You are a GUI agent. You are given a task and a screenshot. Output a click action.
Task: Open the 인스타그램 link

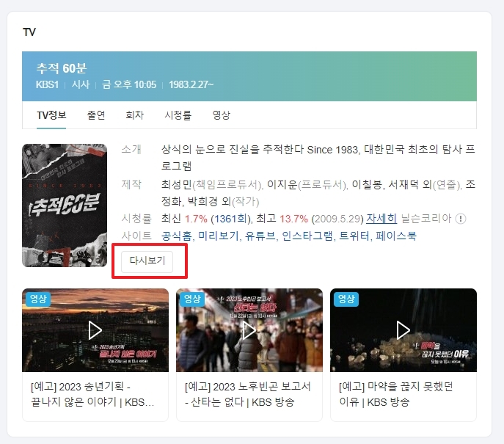click(x=307, y=236)
